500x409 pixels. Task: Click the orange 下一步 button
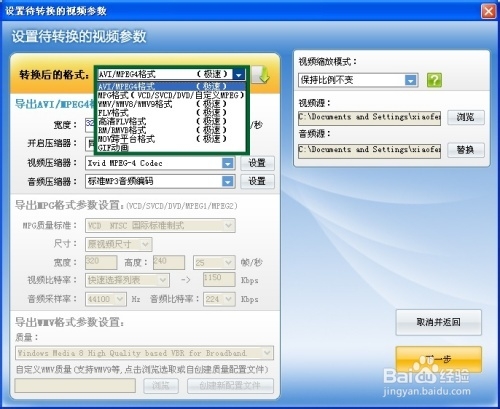coord(439,359)
